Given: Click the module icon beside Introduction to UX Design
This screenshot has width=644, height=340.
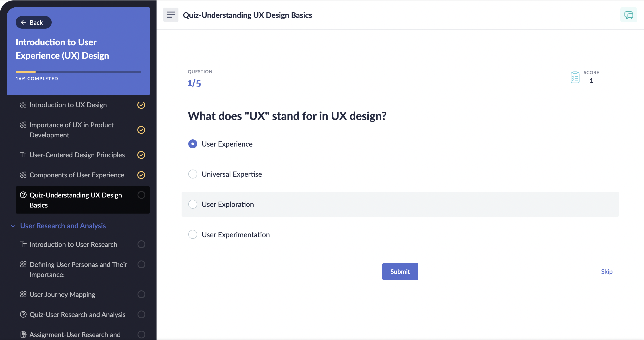Looking at the screenshot, I should point(23,105).
